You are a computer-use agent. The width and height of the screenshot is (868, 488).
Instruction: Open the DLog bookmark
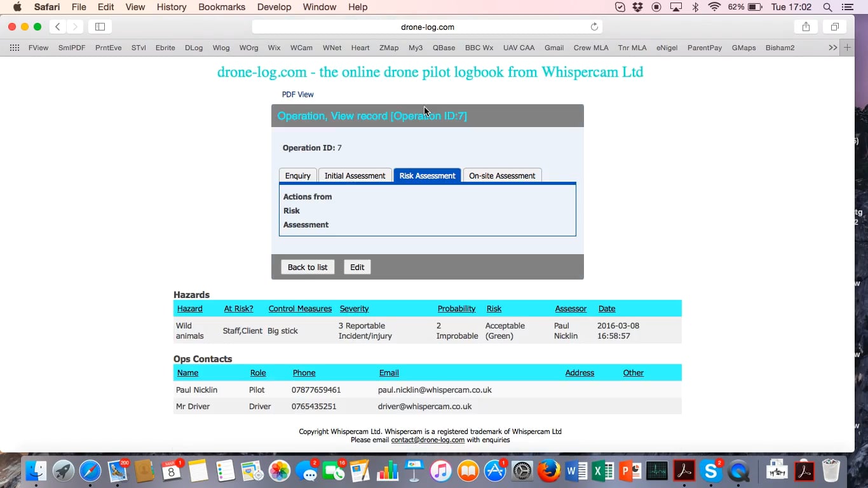click(x=194, y=48)
